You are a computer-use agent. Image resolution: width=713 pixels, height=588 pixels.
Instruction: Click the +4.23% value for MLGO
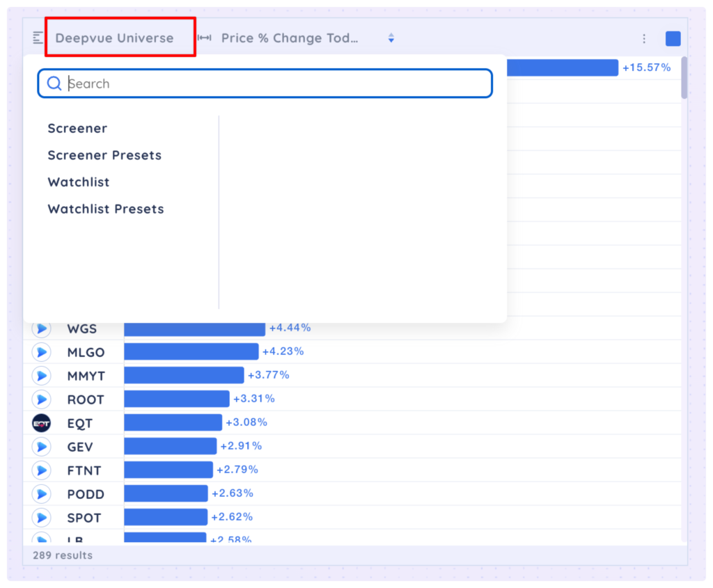click(x=283, y=351)
